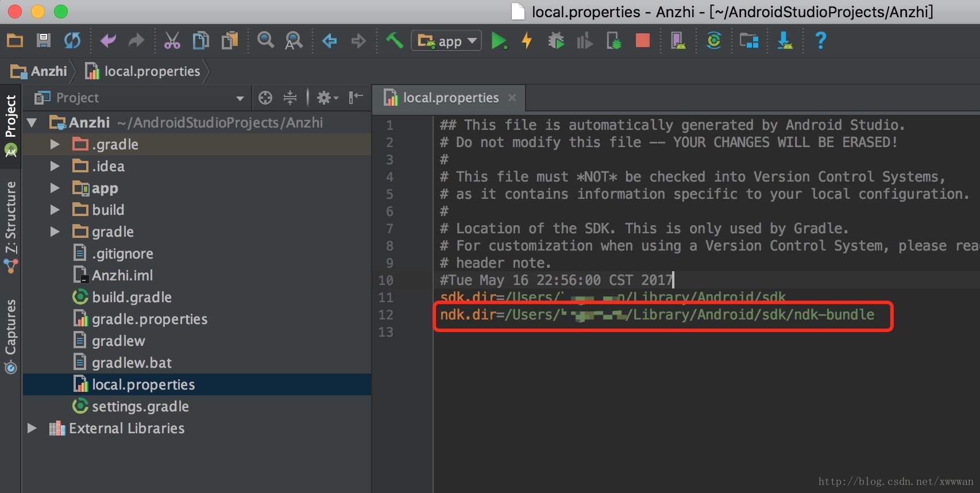Screen dimensions: 980x493
Task: Expand the build folder
Action: click(55, 210)
